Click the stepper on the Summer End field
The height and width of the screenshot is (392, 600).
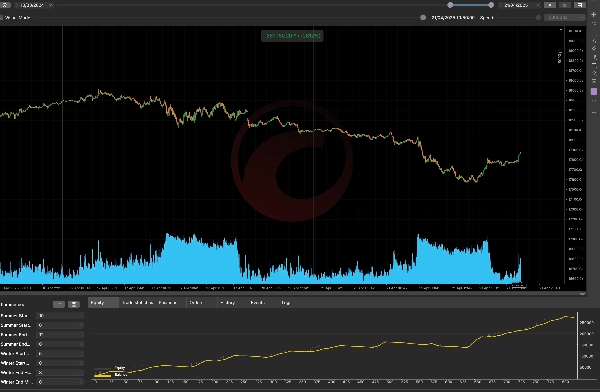coord(81,344)
